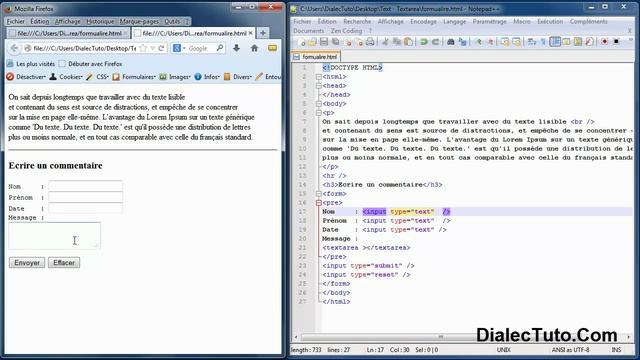Image resolution: width=640 pixels, height=360 pixels.
Task: Open Désactiver dropdown in web developer toolbar
Action: point(27,77)
